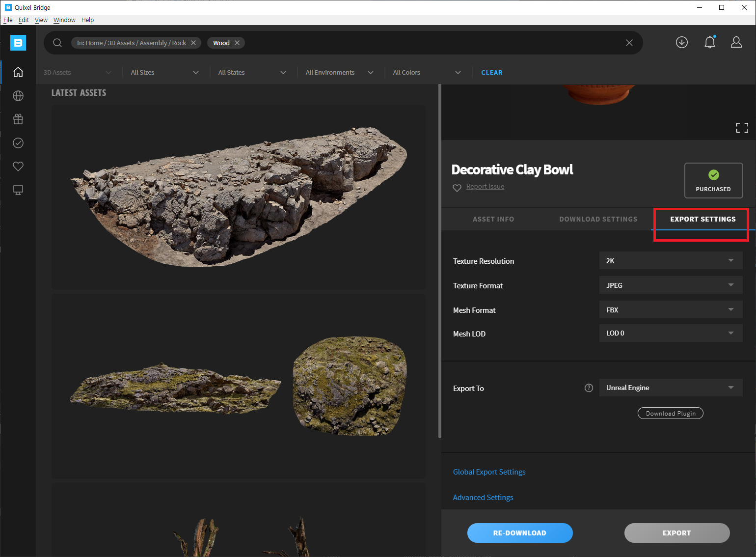Select the large rocky cliff asset thumbnail
756x559 pixels.
pyautogui.click(x=239, y=196)
